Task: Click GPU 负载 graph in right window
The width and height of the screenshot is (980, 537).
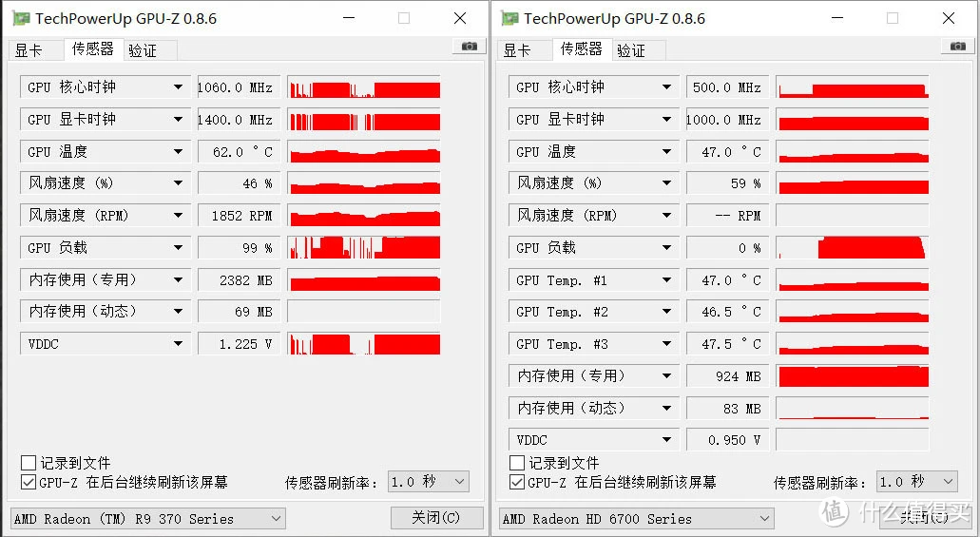Action: click(x=853, y=247)
